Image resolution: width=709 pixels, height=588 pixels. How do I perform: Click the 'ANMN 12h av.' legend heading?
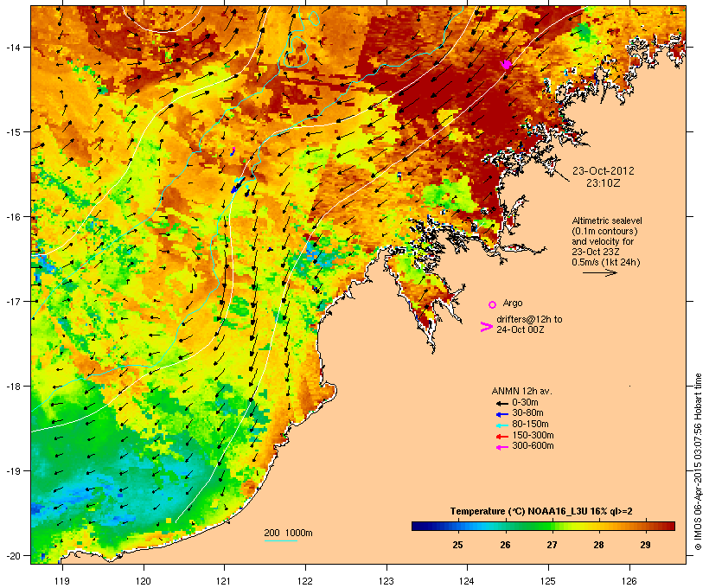point(521,391)
